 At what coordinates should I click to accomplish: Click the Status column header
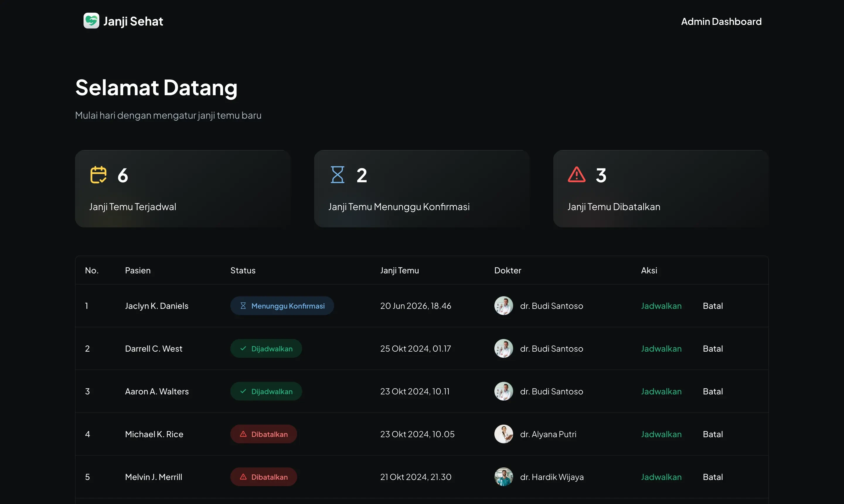tap(243, 270)
